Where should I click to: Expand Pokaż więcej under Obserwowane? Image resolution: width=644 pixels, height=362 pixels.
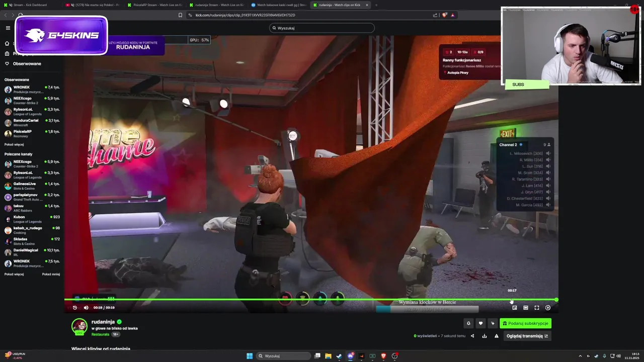[14, 145]
